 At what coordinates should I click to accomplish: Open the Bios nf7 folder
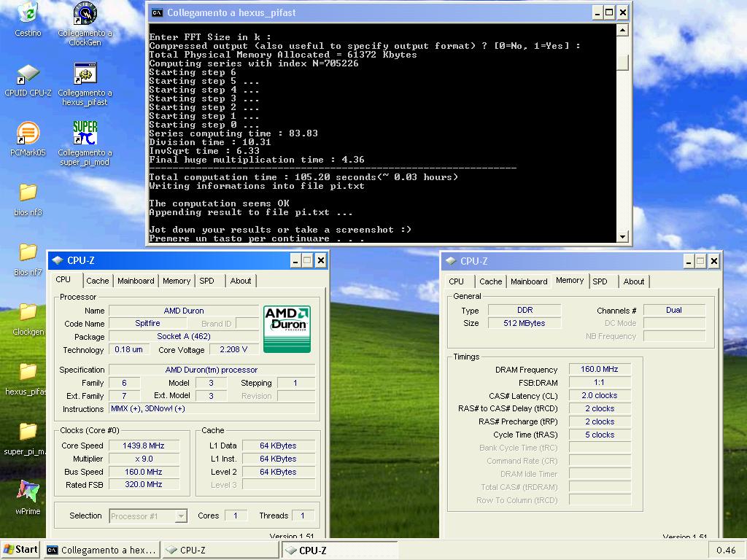click(28, 259)
